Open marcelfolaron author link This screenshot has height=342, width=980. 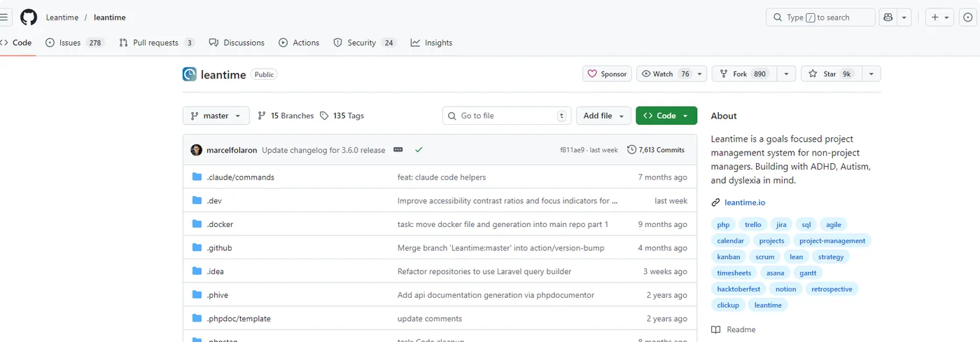pyautogui.click(x=232, y=150)
